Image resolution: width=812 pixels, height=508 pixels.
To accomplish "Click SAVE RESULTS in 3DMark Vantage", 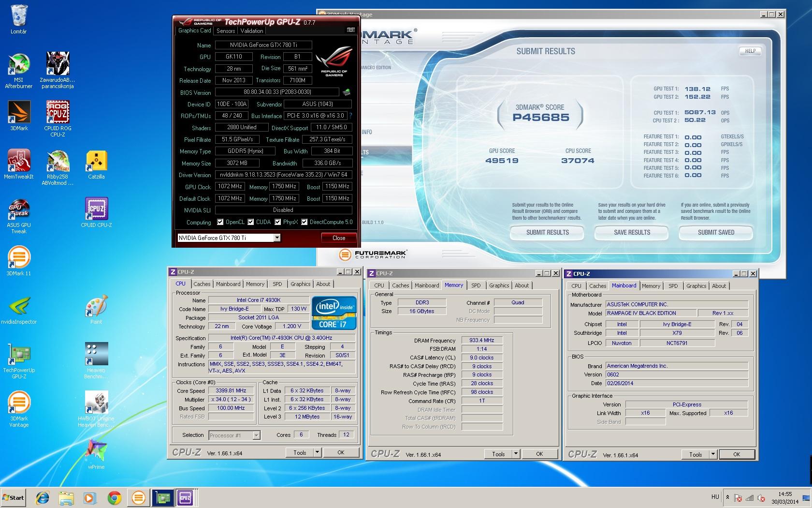I will (x=632, y=232).
